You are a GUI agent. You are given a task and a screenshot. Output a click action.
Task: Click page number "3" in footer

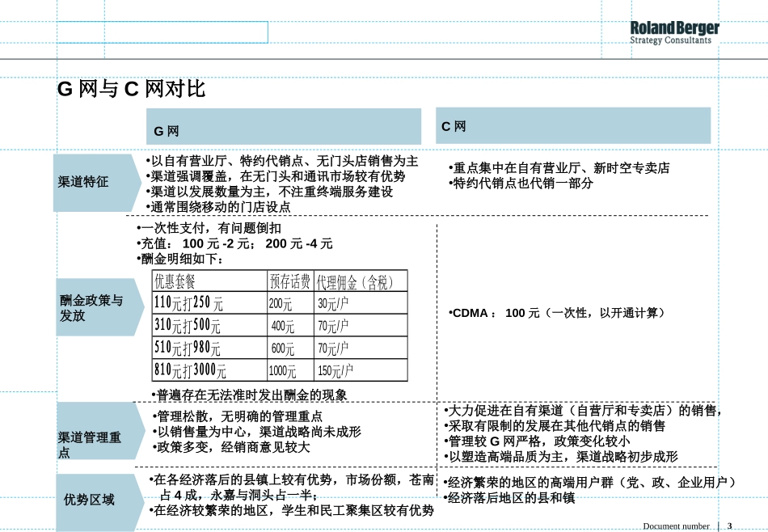(729, 526)
